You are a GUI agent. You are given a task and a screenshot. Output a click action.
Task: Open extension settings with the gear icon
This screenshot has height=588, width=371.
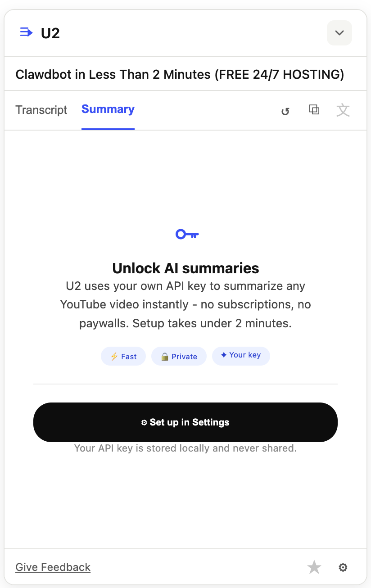[x=343, y=567]
